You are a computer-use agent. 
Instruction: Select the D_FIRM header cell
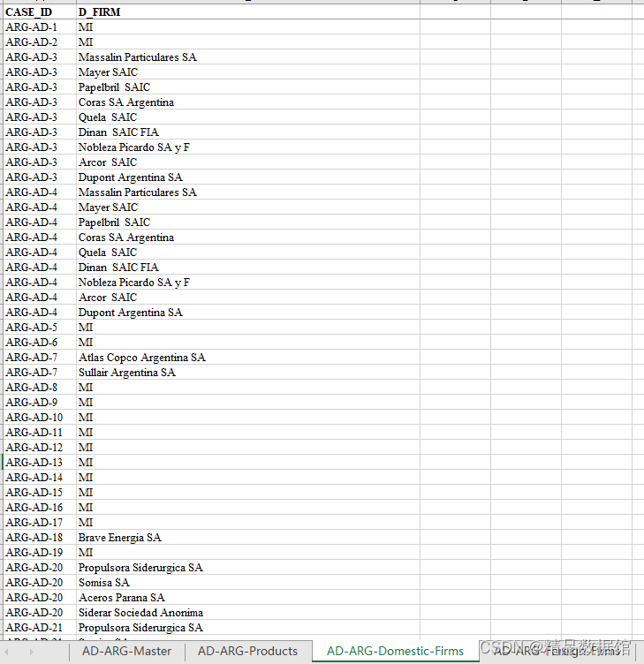pyautogui.click(x=248, y=11)
